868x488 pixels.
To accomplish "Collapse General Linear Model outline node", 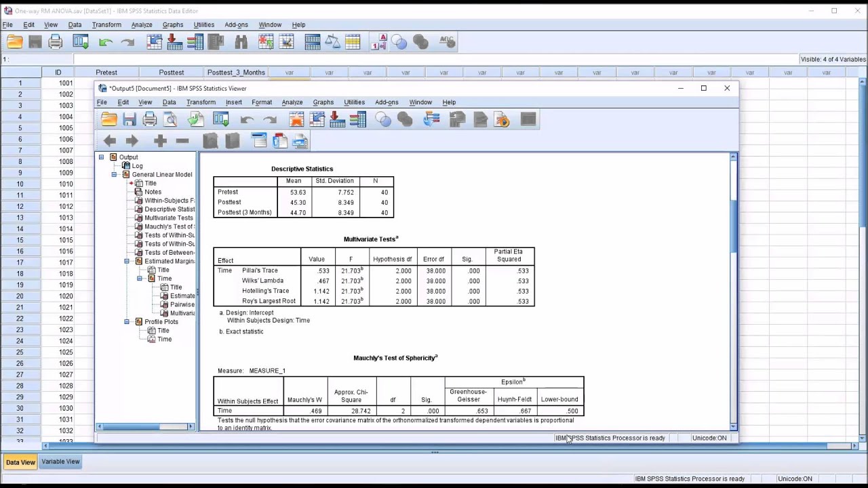I will coord(114,175).
